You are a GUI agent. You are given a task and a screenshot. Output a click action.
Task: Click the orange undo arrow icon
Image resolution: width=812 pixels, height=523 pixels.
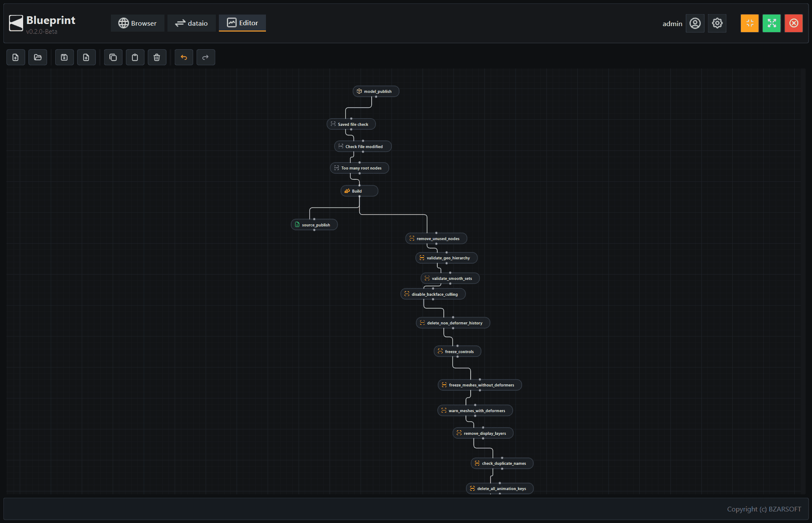click(184, 57)
